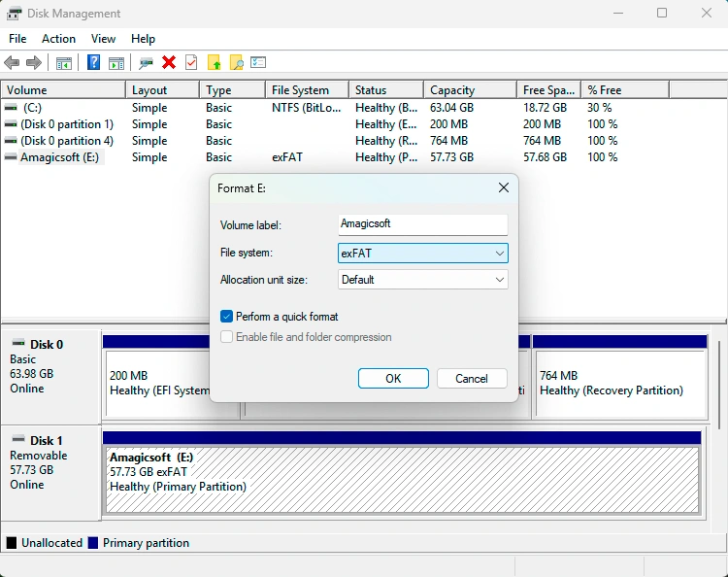Click the Connect/Rescan disks toolbar icon
728x577 pixels.
(146, 63)
